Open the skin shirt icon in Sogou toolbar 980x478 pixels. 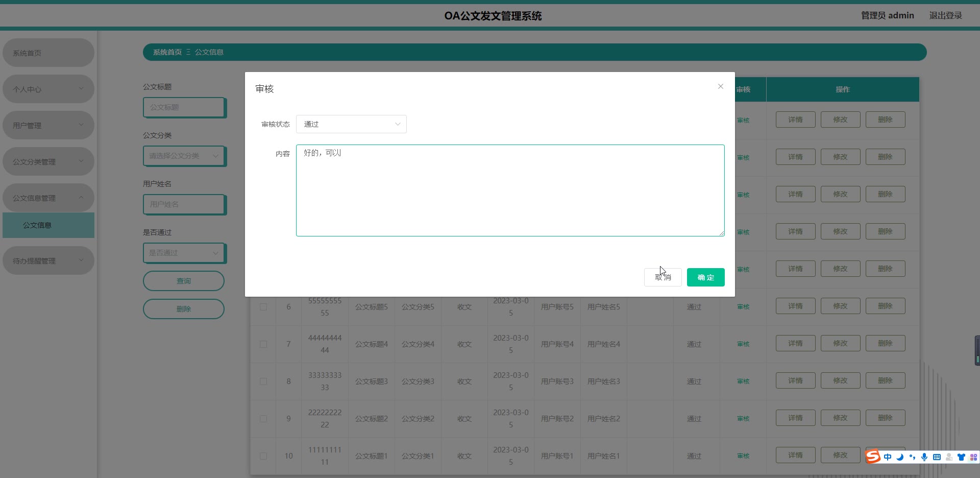coord(961,457)
